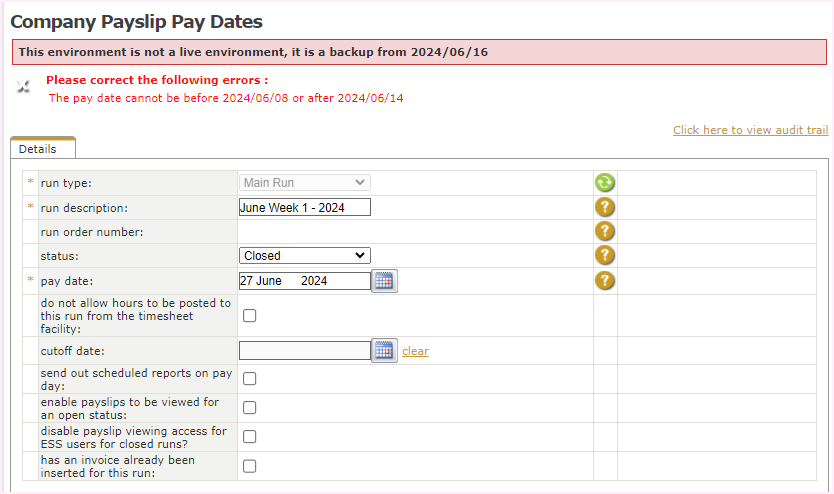Viewport: 834px width, 494px height.
Task: Click here to view audit trail link
Action: (750, 130)
